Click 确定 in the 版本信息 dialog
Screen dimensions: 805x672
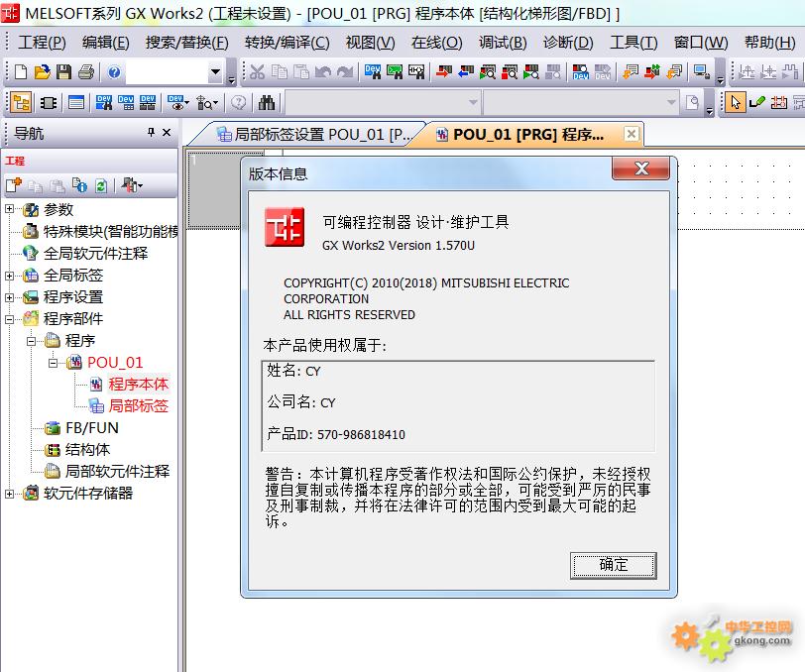coord(614,565)
